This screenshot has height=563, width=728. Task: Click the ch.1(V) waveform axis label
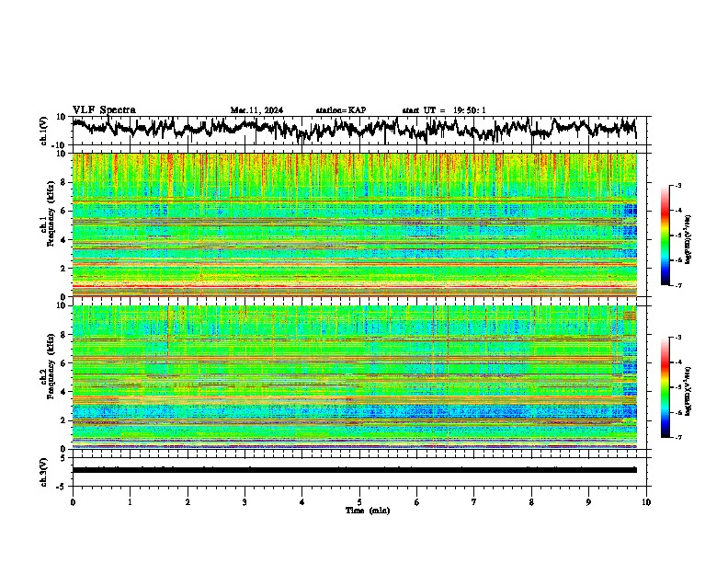[x=44, y=131]
